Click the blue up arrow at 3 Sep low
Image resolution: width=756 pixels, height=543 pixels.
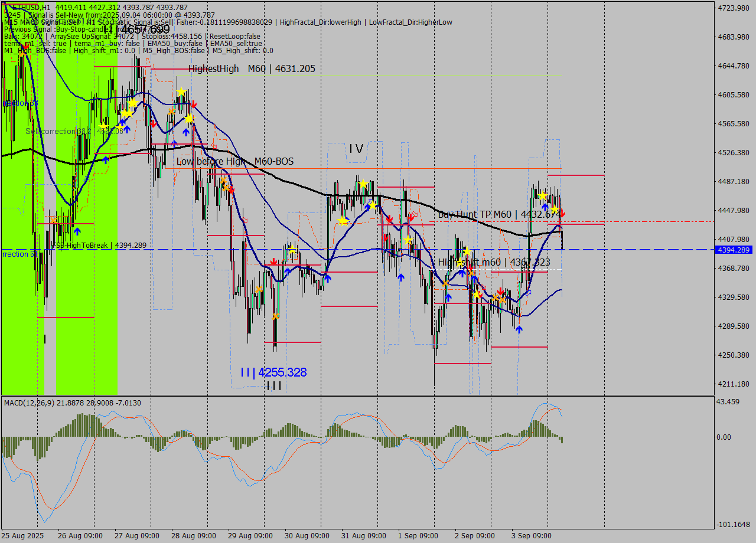click(519, 329)
